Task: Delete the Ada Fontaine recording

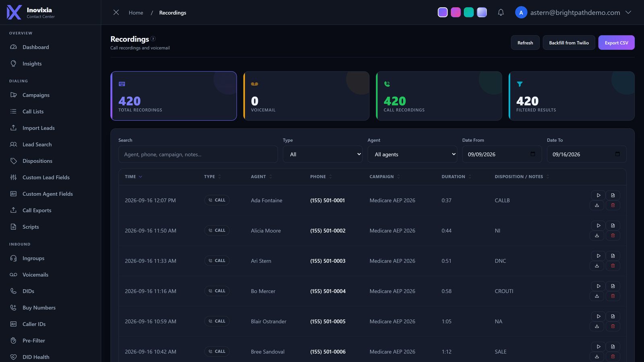Action: pos(613,205)
